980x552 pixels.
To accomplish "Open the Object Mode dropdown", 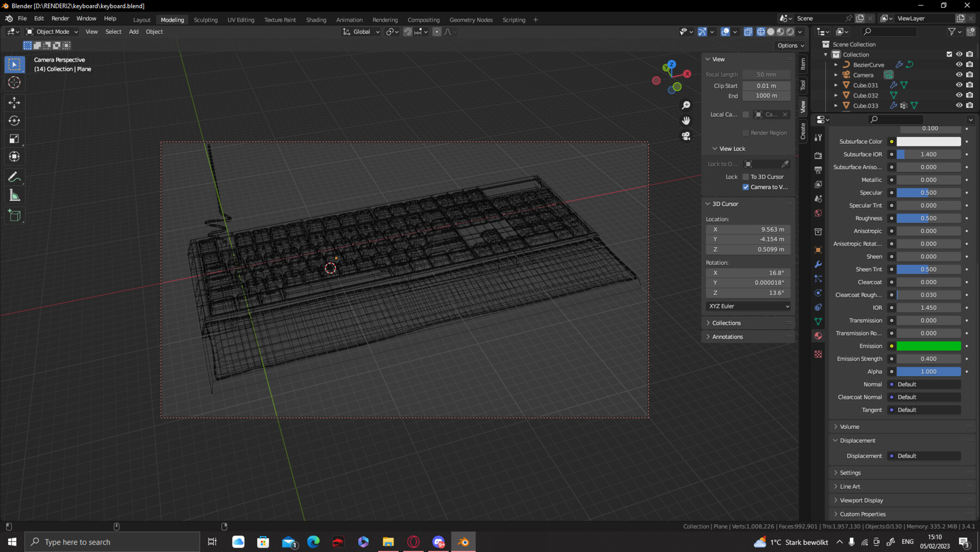I will coord(51,31).
